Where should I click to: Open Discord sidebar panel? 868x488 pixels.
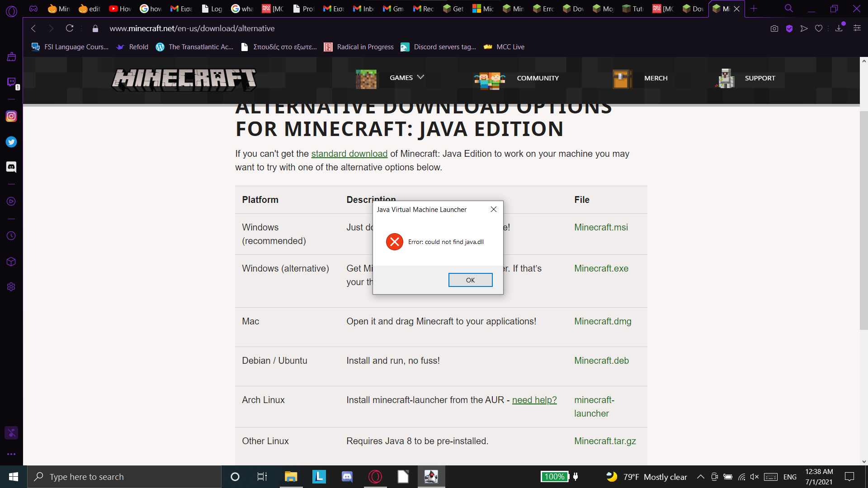(x=11, y=167)
